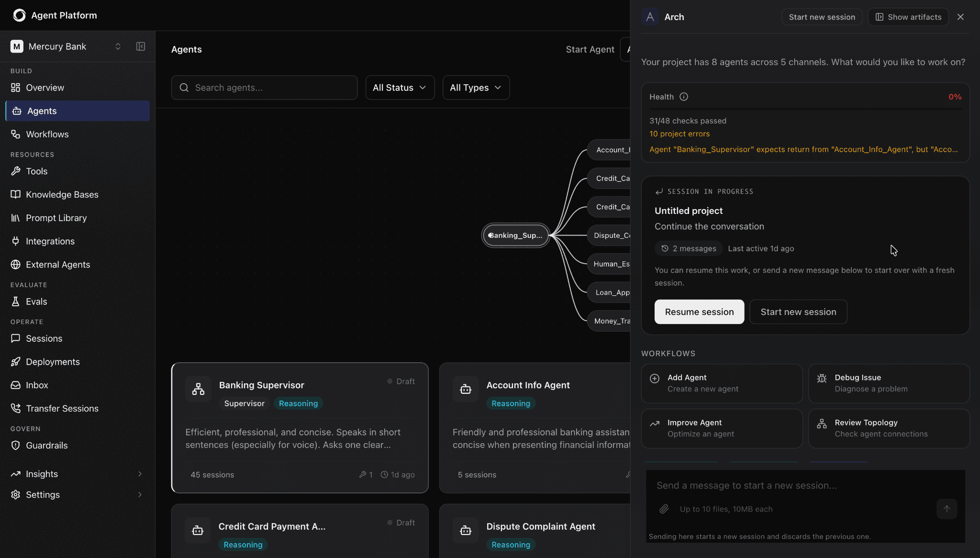Viewport: 980px width, 558px height.
Task: Click the Arch assistant avatar icon
Action: coord(650,17)
